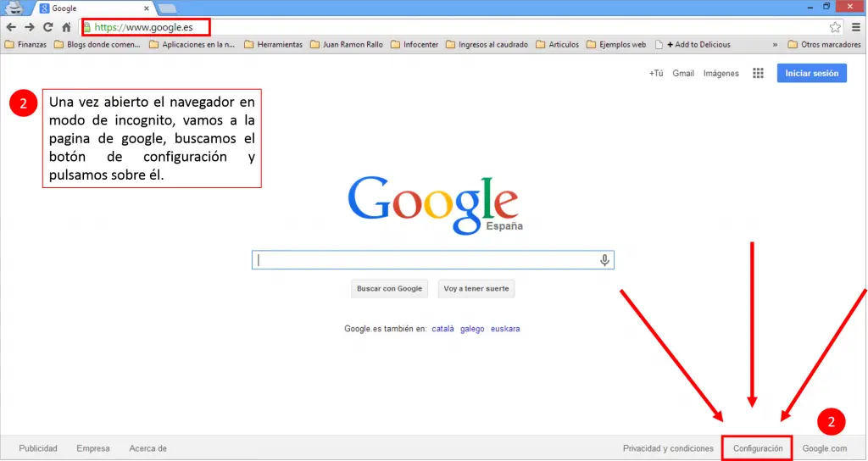Click the browser Forward arrow
The image size is (868, 461).
coord(30,27)
